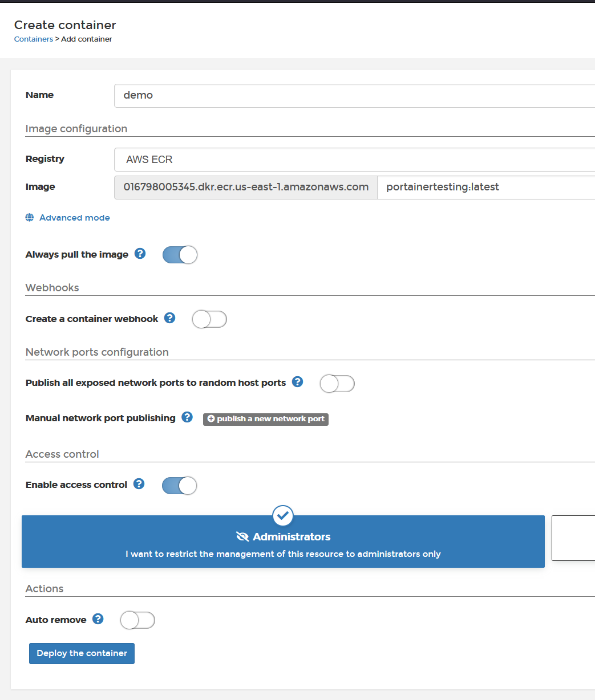
Task: Switch to Advanced mode
Action: click(x=75, y=218)
